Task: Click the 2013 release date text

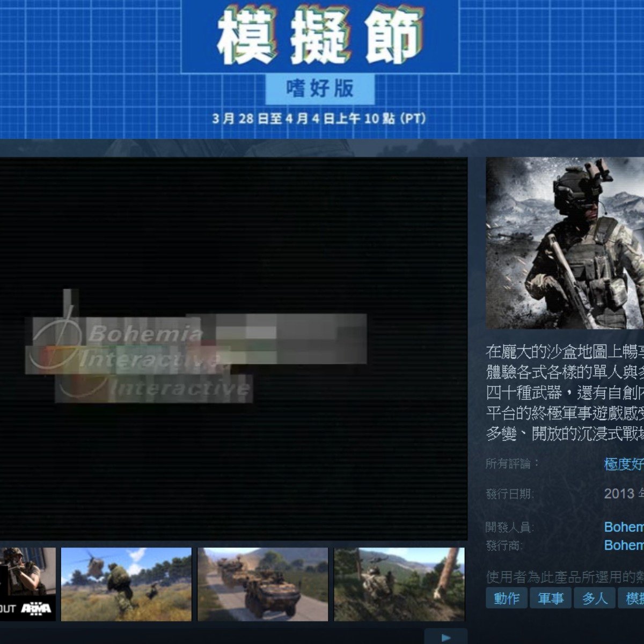Action: tap(624, 494)
